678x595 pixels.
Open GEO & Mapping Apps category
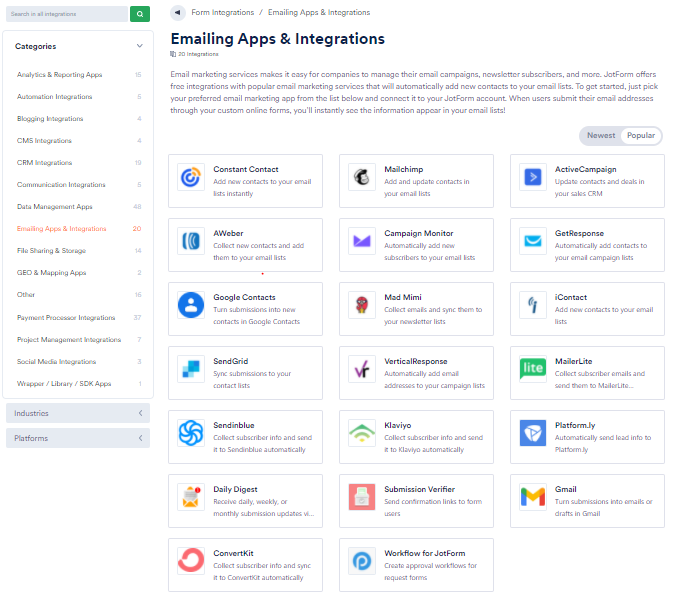[51, 273]
